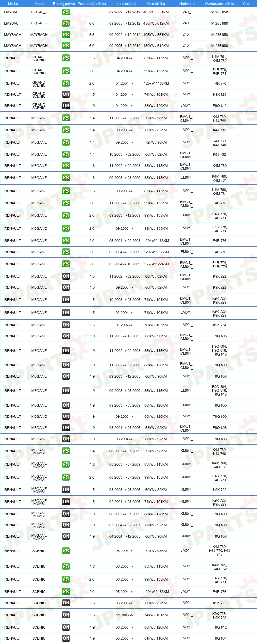
Task: Click the Pojemność silnika column header
Action: click(92, 4)
